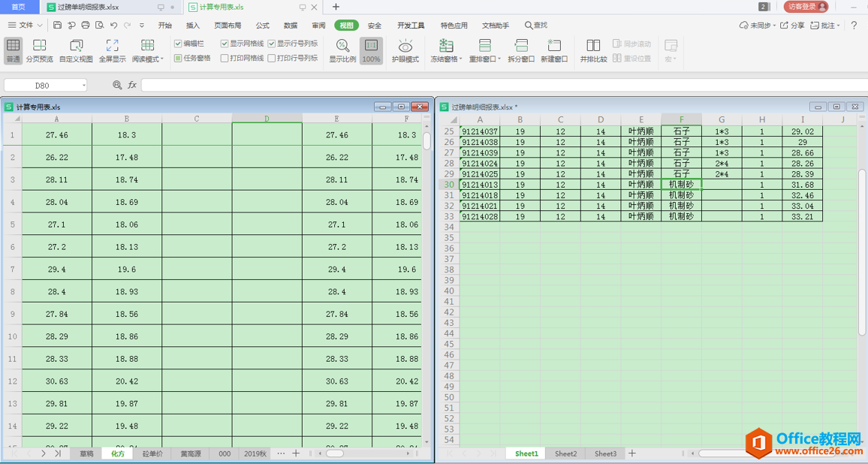868x464 pixels.
Task: Select cell 91214037 in row 25
Action: pyautogui.click(x=479, y=131)
